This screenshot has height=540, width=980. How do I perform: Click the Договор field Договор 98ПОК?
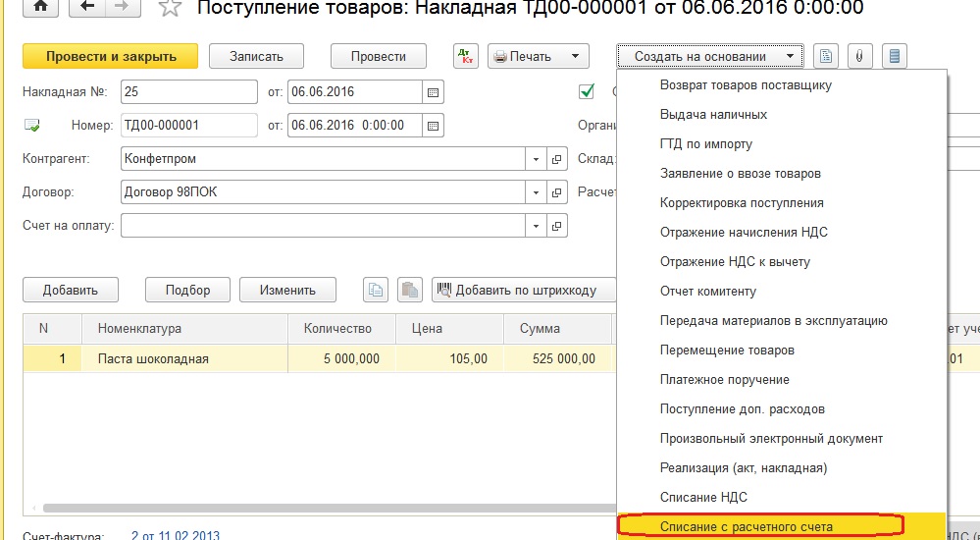(x=323, y=192)
